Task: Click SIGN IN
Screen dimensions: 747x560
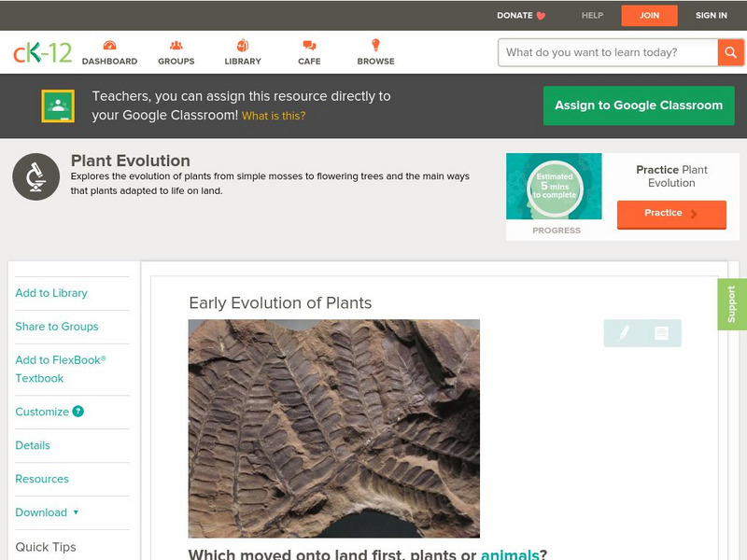Action: point(712,16)
